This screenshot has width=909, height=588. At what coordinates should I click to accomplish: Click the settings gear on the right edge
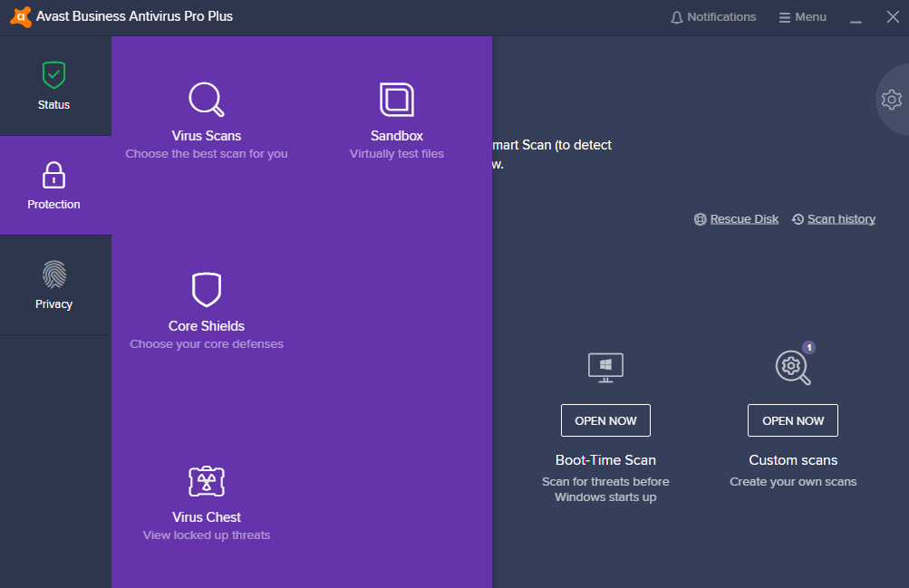[892, 100]
